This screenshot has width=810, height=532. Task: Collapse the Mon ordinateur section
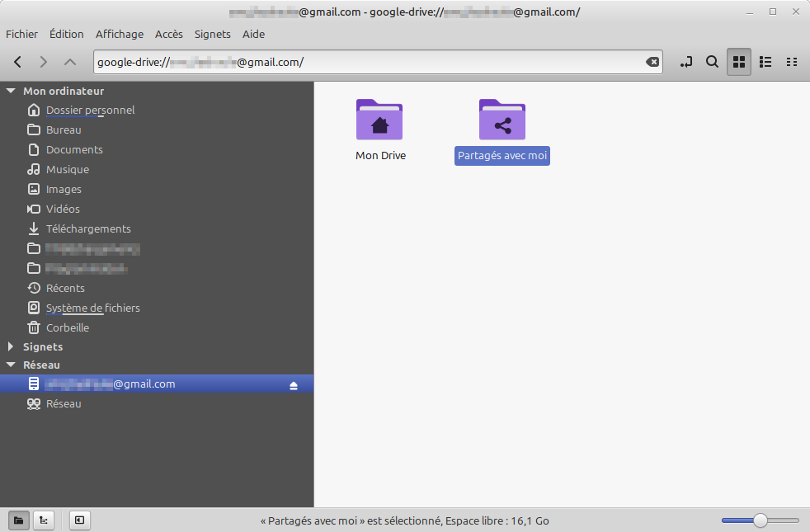11,91
